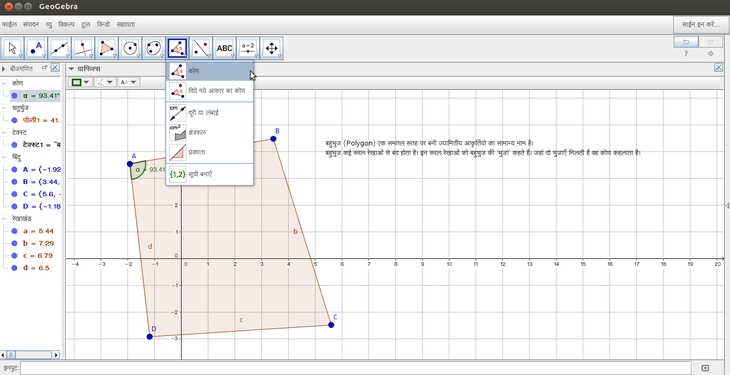Click the scrollbar right arrow in Algebra panel
Viewport: 730px width, 375px height.
pos(57,355)
